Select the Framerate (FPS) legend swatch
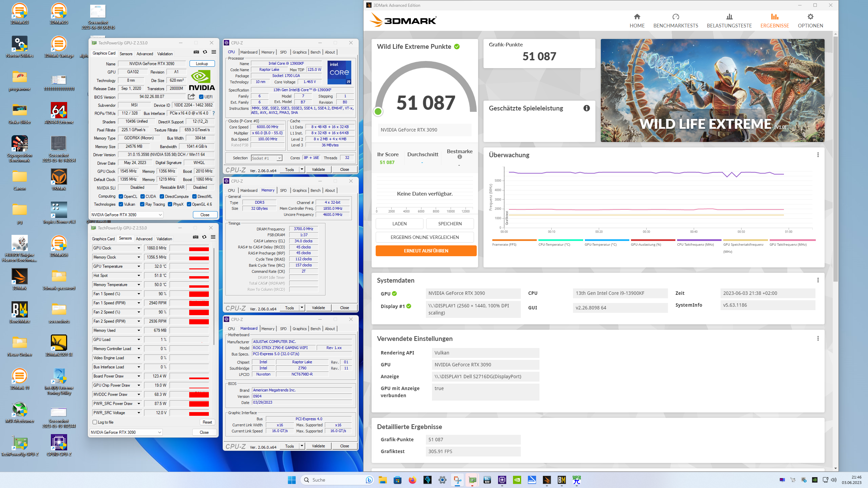868x488 pixels. click(514, 240)
